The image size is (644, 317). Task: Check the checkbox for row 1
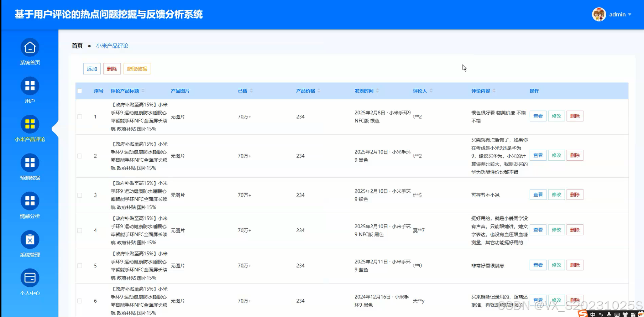(x=80, y=117)
